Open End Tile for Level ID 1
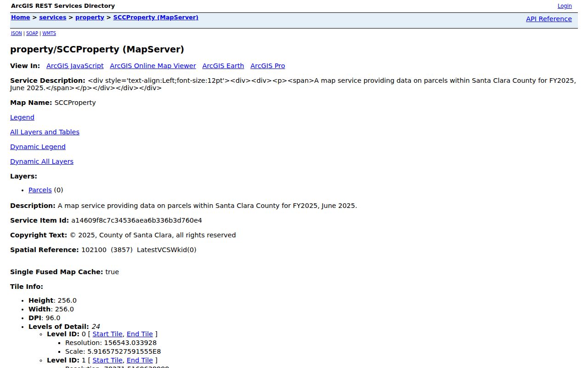The height and width of the screenshot is (368, 588). [x=140, y=360]
